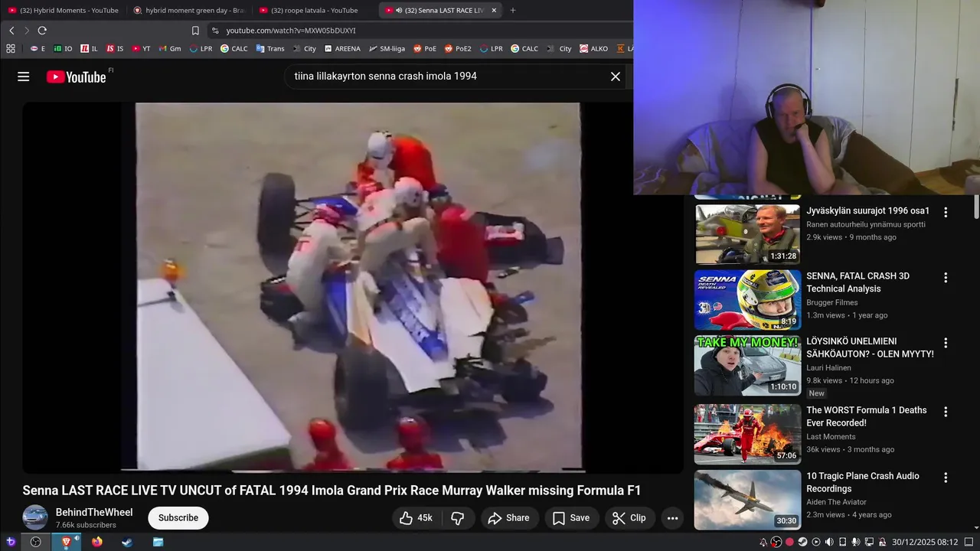
Task: Open a new browser tab
Action: coord(513,10)
